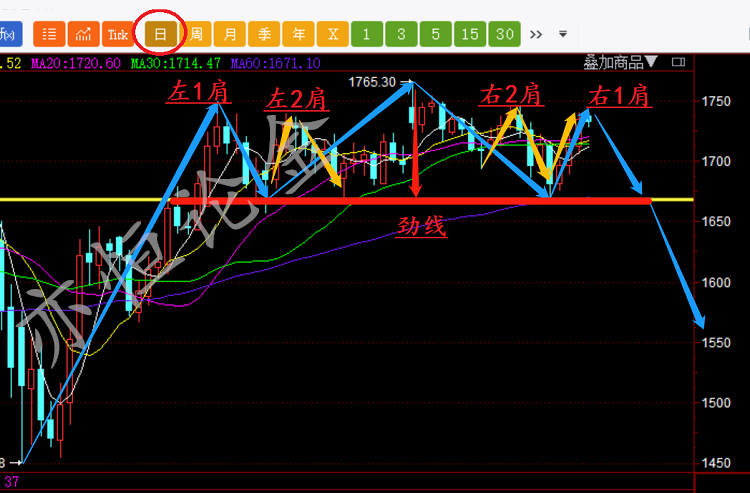This screenshot has height=493, width=750.
Task: Switch to 3-minute chart
Action: (401, 34)
